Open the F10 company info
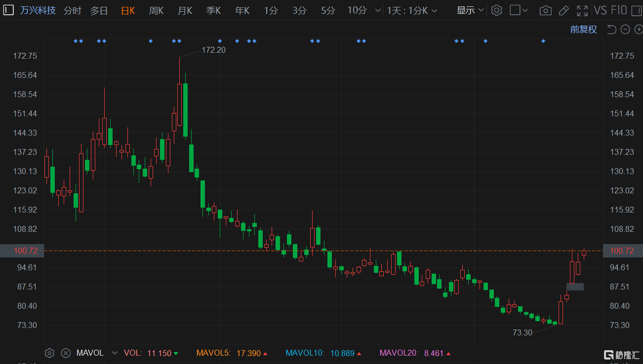643x364 pixels. tap(619, 10)
